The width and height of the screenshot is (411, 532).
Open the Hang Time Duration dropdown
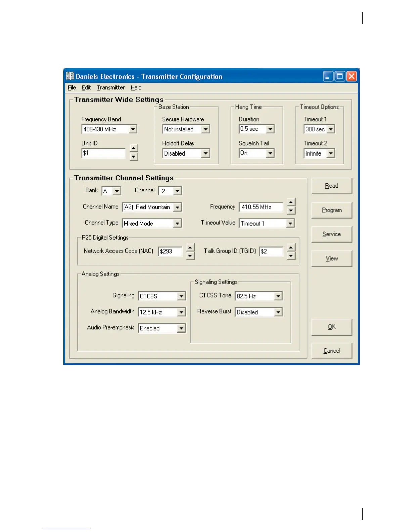pos(270,129)
